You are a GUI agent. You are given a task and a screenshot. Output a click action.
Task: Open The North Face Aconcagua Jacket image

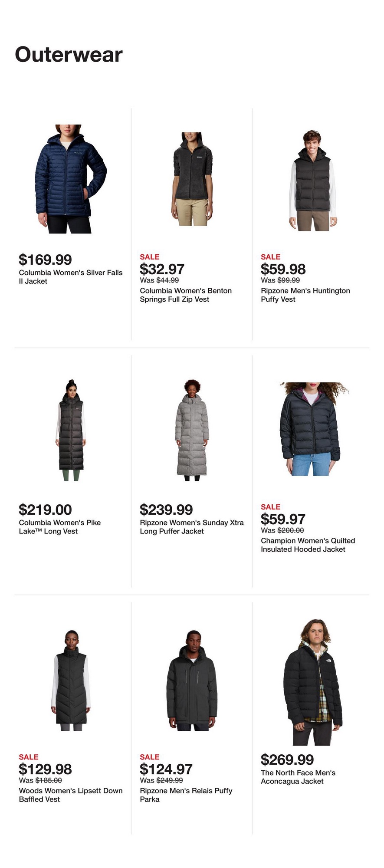(x=312, y=682)
